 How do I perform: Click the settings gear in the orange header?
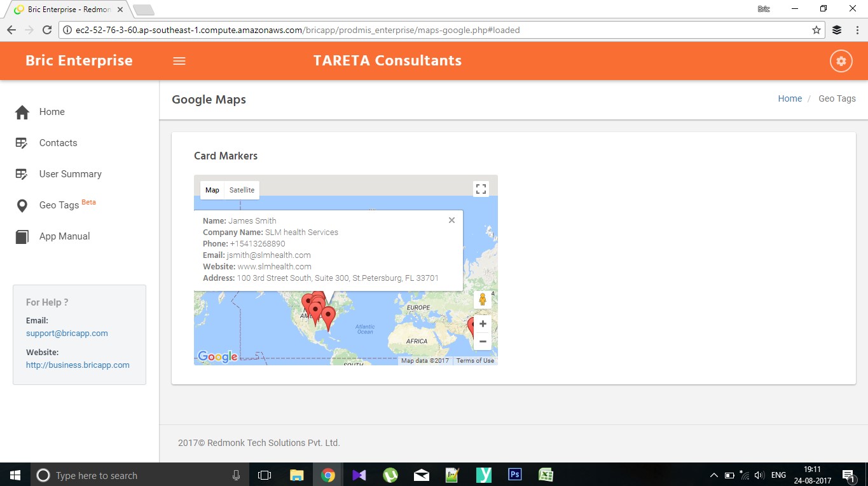pyautogui.click(x=841, y=61)
